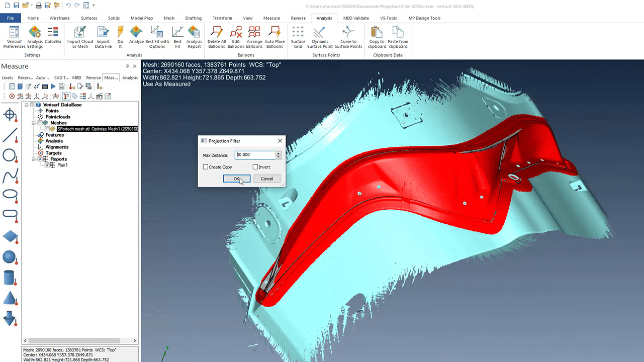Switch to the Levels panel tab
Image resolution: width=644 pixels, height=362 pixels.
tap(7, 78)
